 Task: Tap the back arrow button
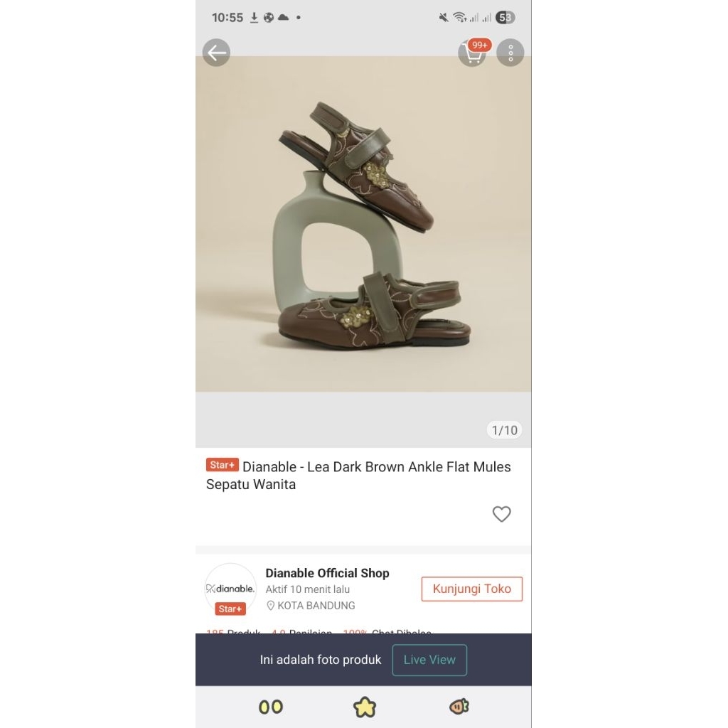coord(216,53)
